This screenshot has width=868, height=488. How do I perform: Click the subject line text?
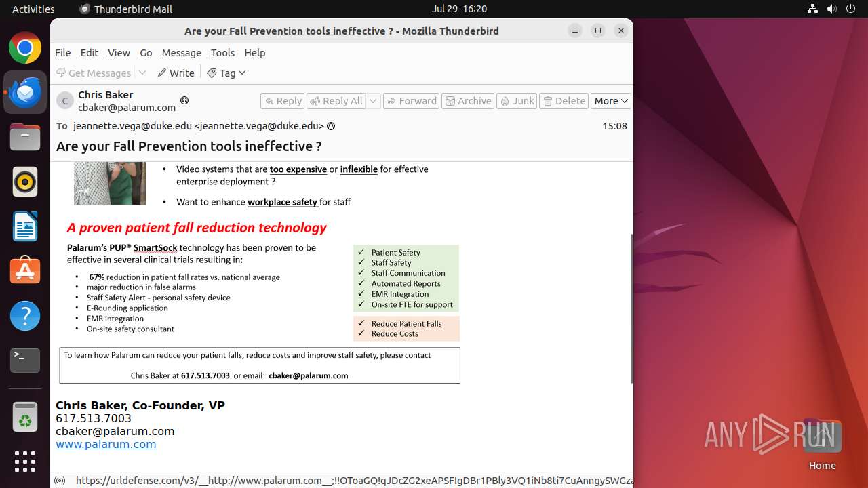tap(189, 146)
